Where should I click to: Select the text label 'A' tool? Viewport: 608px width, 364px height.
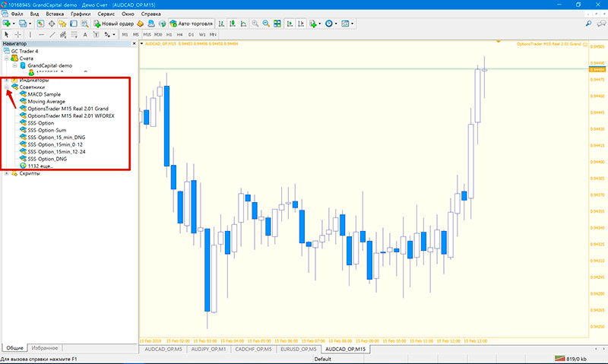click(84, 35)
